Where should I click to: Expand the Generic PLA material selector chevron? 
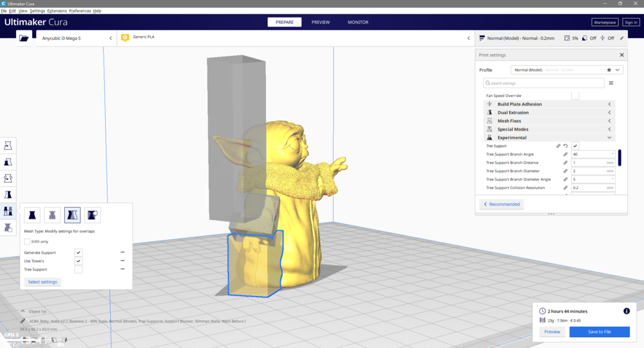point(468,38)
